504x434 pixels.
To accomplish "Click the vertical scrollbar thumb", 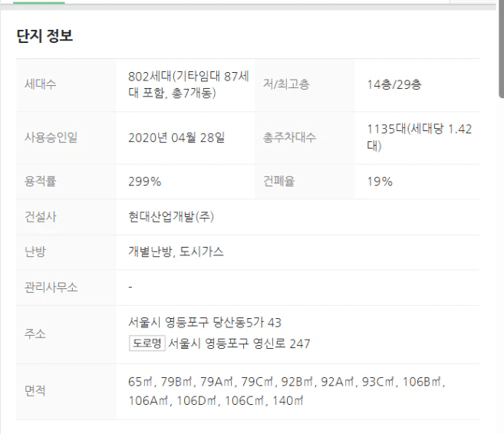I will click(x=501, y=48).
